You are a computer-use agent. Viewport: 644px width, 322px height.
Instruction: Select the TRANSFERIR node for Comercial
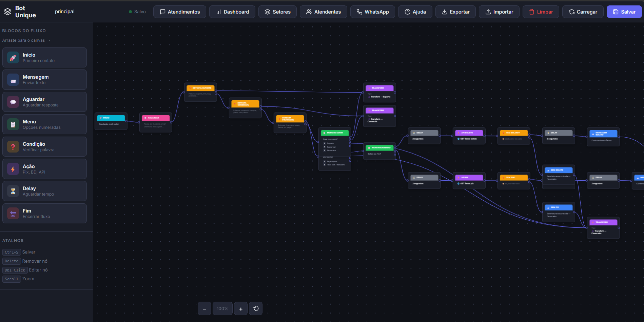(x=380, y=116)
